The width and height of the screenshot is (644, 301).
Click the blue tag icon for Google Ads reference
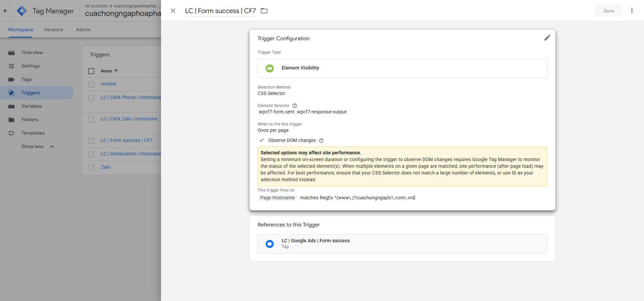[270, 244]
